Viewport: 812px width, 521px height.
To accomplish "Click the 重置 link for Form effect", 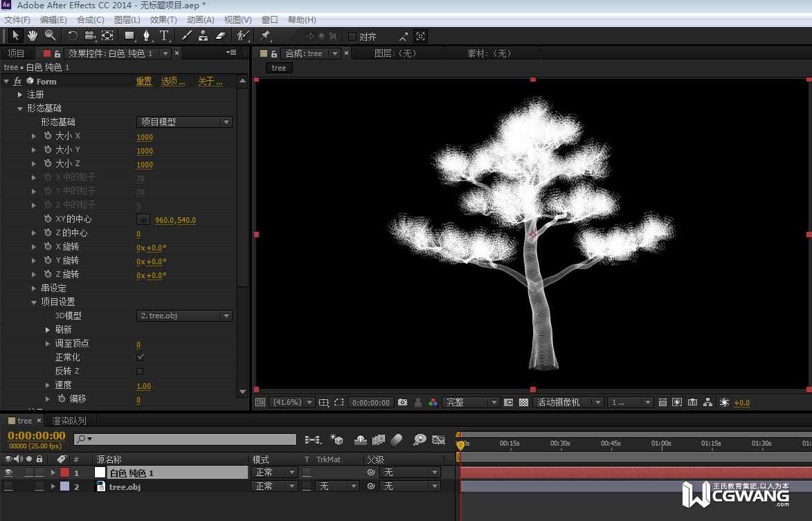I will point(144,81).
